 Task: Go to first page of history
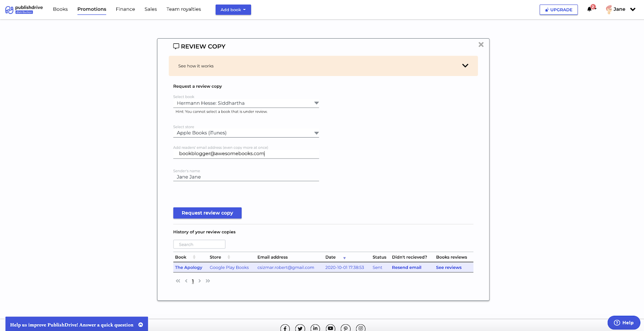[178, 281]
